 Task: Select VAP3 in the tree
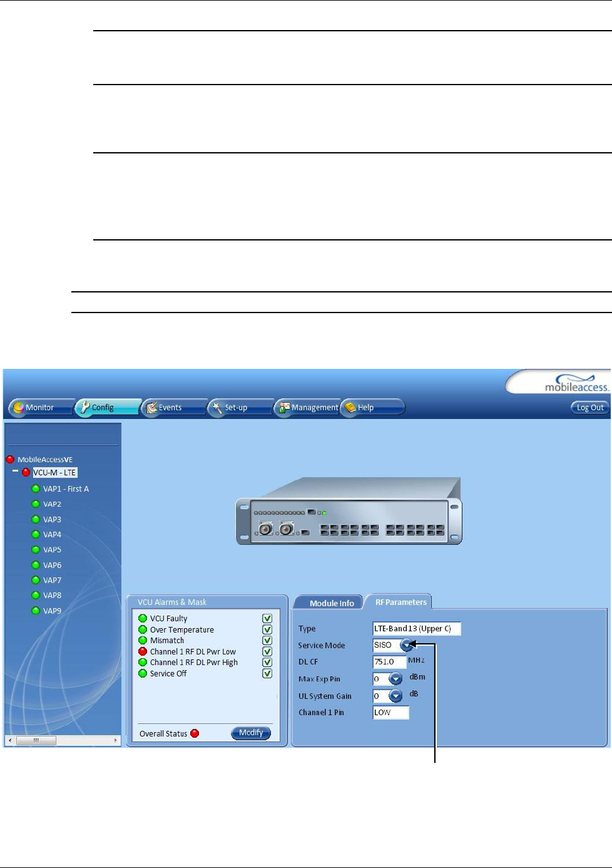coord(52,520)
